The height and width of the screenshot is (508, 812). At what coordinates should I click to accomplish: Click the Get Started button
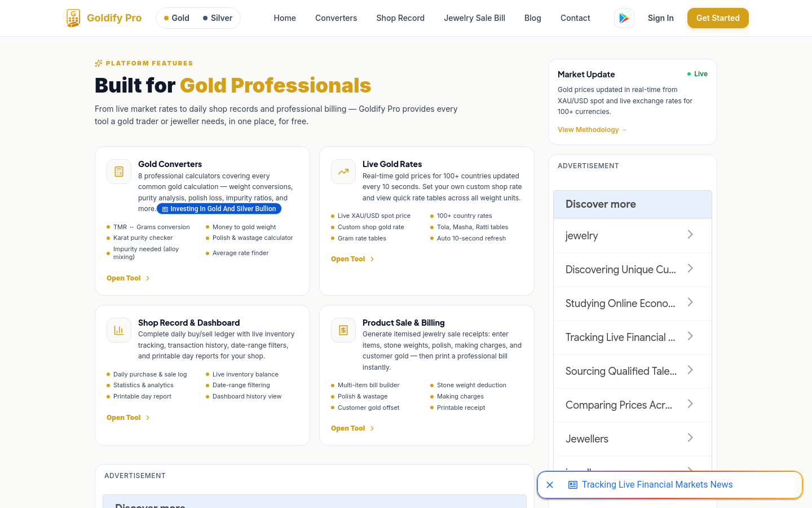(x=718, y=18)
